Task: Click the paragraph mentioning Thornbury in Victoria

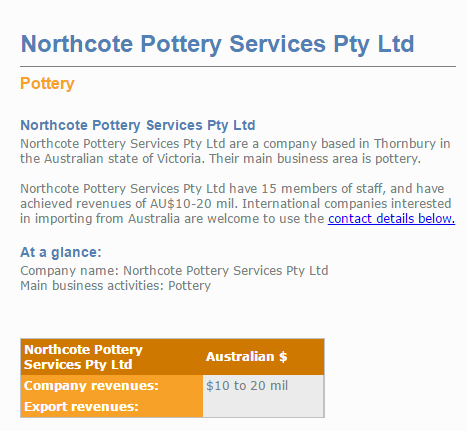Action: tap(235, 151)
